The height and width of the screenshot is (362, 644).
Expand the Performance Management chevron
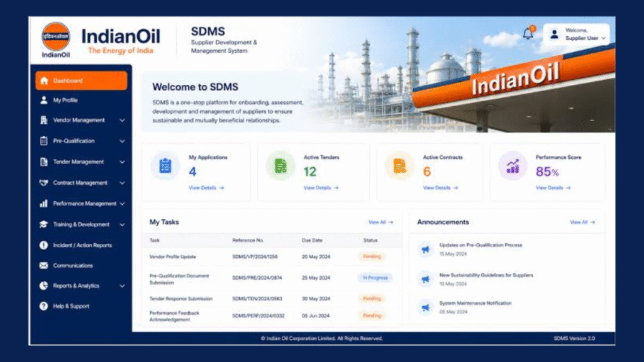click(122, 204)
